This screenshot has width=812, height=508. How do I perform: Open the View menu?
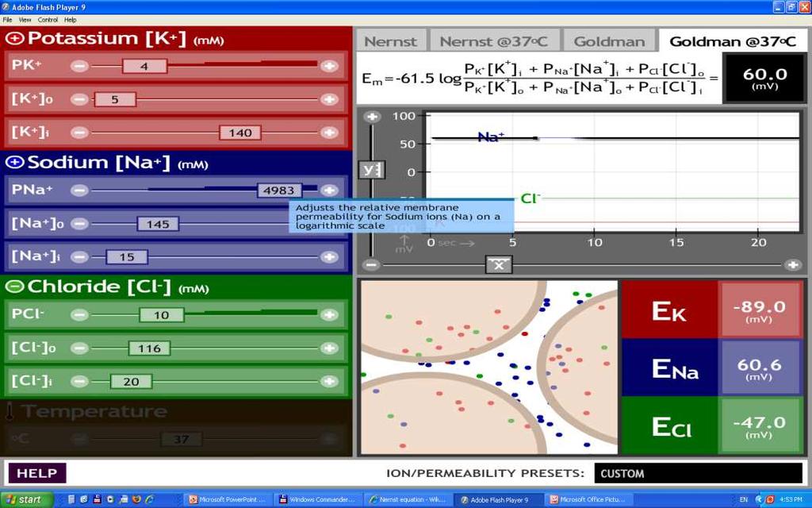(x=25, y=20)
